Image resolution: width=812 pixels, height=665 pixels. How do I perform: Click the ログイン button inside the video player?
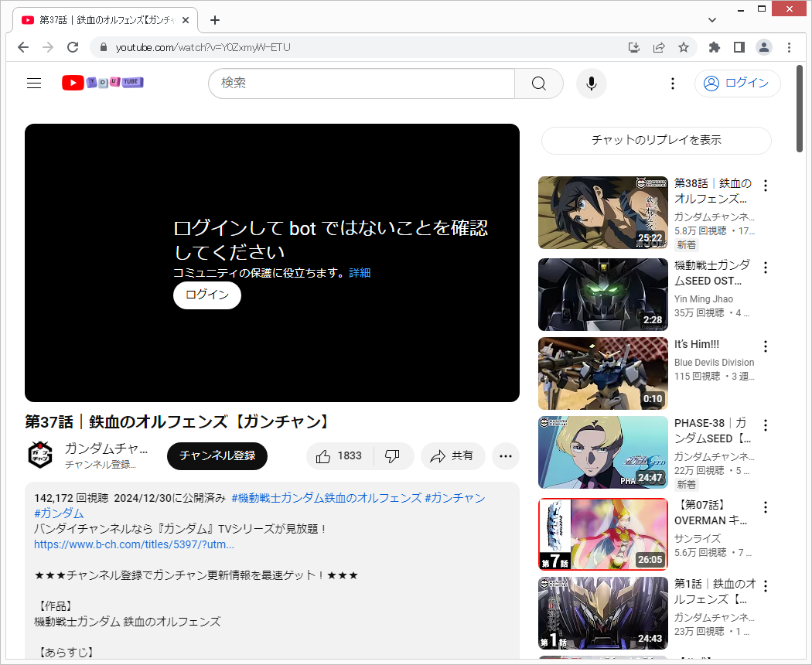tap(207, 295)
